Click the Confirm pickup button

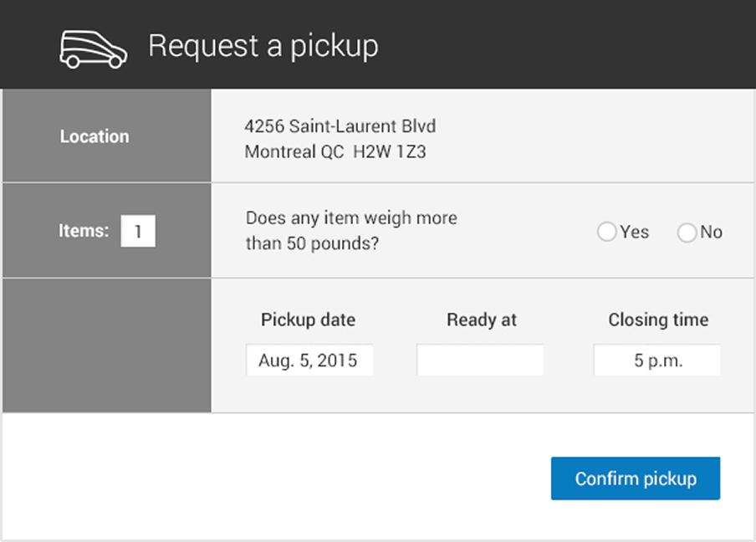point(636,478)
